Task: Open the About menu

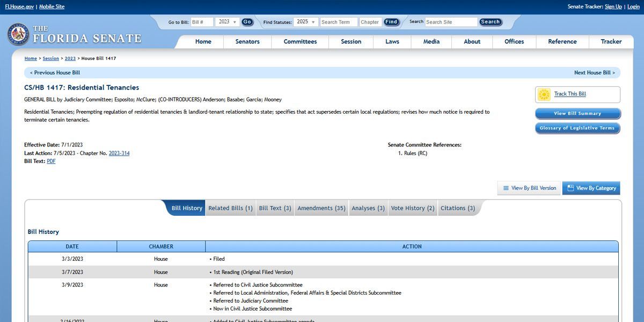Action: pyautogui.click(x=472, y=42)
